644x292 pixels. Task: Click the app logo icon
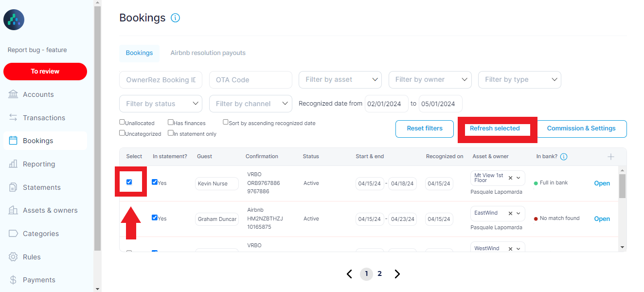click(14, 20)
